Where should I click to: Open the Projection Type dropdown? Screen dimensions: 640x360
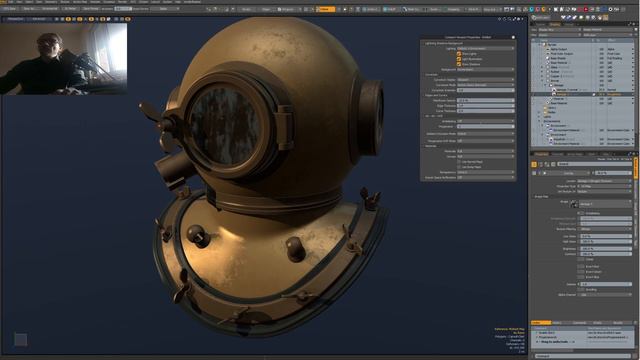pyautogui.click(x=604, y=186)
